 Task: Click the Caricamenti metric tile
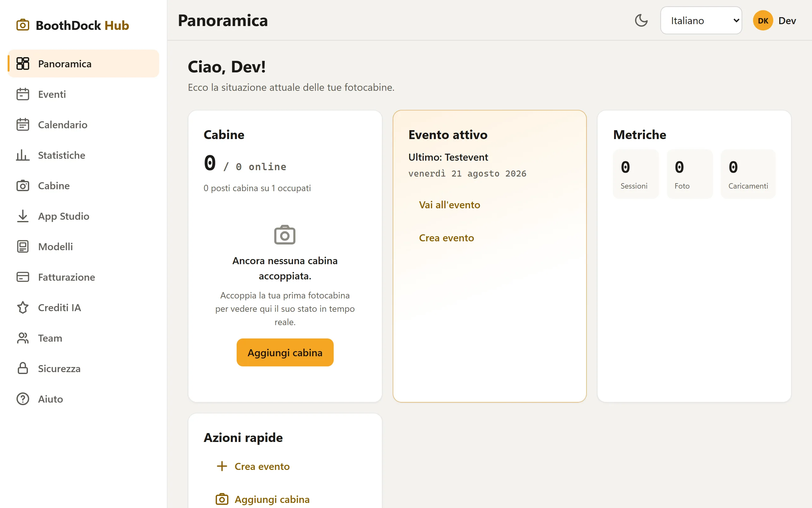748,174
